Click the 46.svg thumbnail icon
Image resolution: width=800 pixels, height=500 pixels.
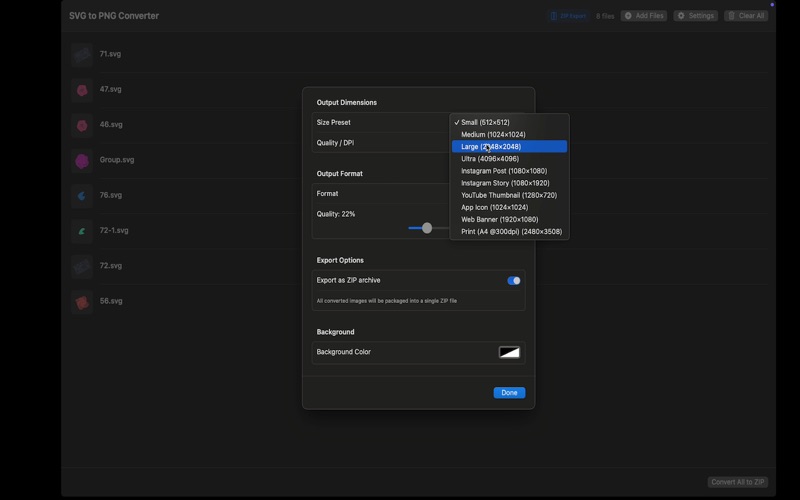pos(82,126)
